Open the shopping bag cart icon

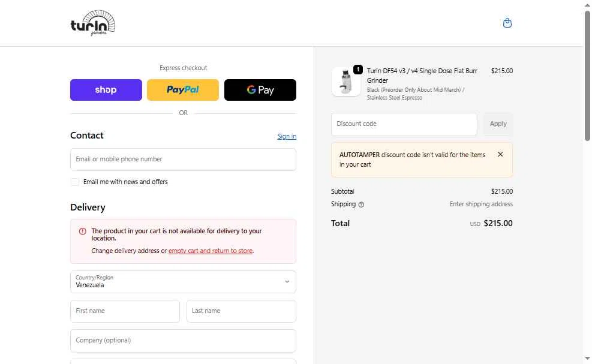point(507,23)
